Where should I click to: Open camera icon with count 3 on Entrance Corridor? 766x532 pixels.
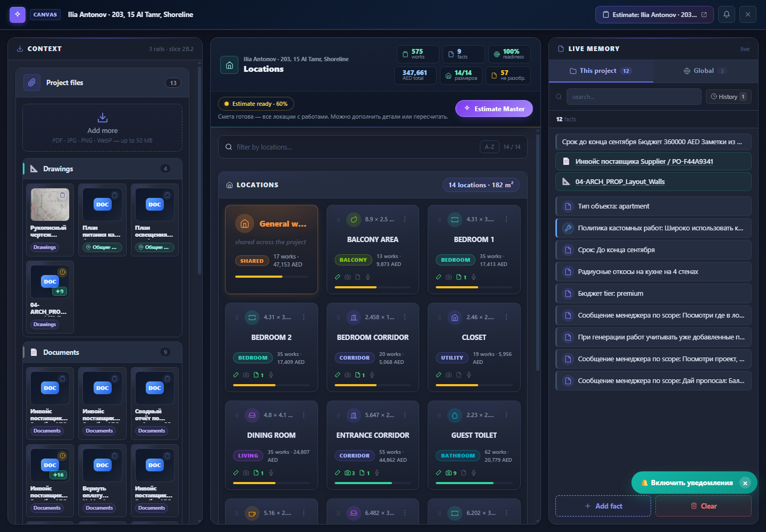tap(349, 473)
